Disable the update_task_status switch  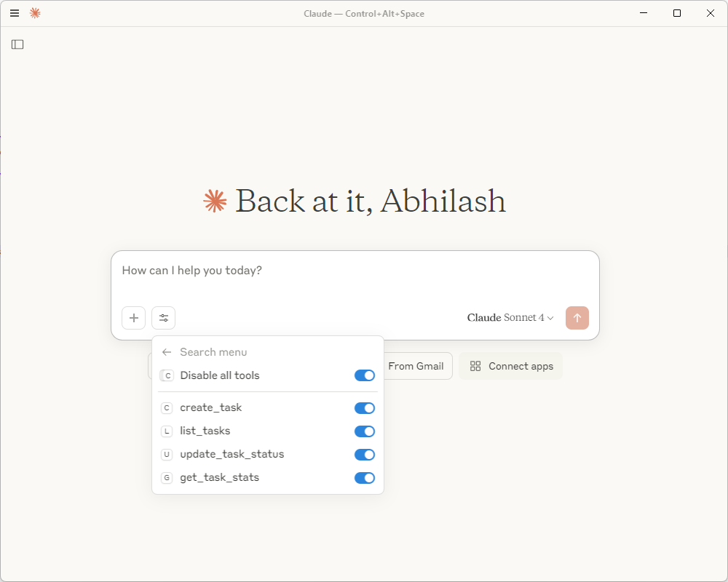[x=365, y=455]
